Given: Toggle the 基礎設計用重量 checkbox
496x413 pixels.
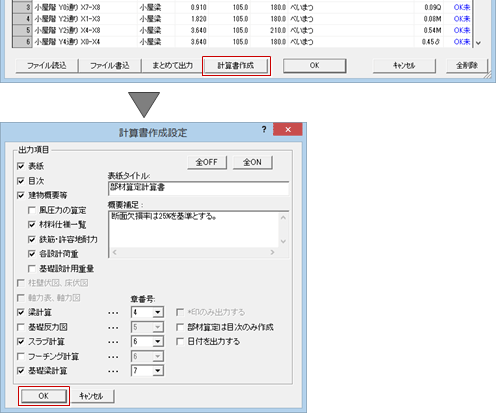Looking at the screenshot, I should (32, 269).
